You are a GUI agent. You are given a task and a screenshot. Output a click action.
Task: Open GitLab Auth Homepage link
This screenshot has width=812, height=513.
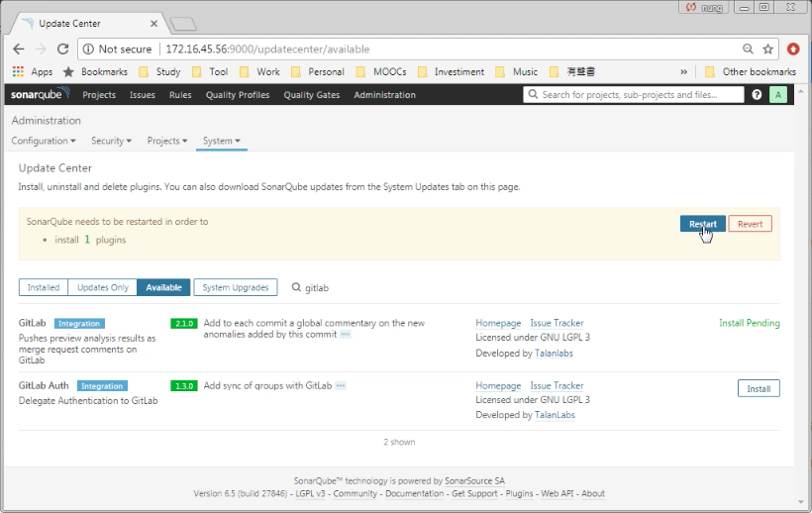pyautogui.click(x=498, y=385)
